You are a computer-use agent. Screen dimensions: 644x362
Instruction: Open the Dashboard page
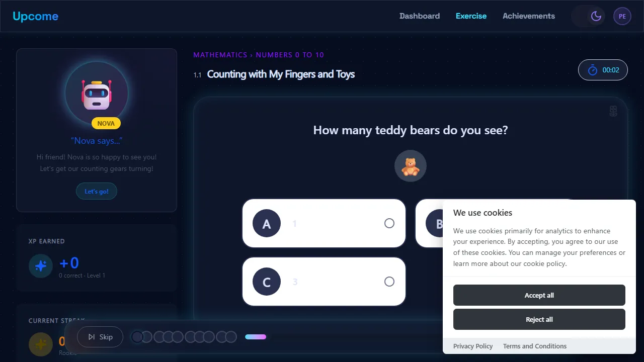tap(420, 16)
